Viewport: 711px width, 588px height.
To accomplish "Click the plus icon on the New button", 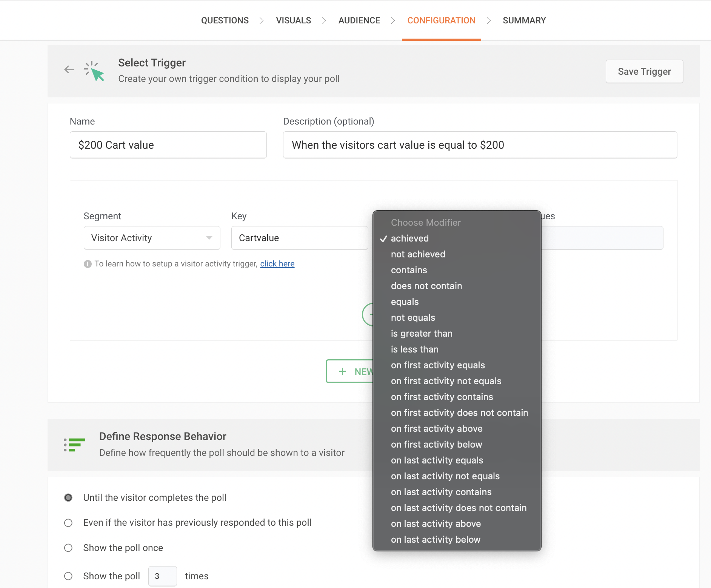I will coord(342,371).
